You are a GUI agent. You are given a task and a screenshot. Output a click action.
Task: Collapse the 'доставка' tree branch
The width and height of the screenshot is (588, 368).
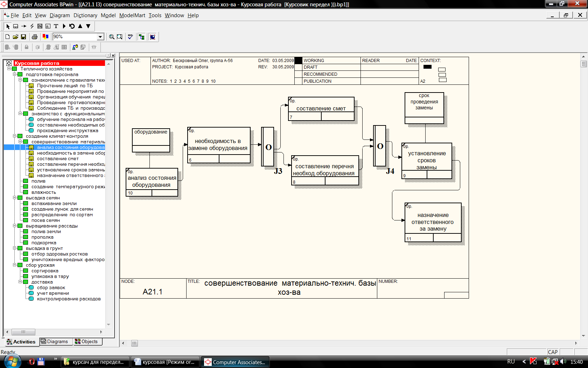click(x=20, y=282)
